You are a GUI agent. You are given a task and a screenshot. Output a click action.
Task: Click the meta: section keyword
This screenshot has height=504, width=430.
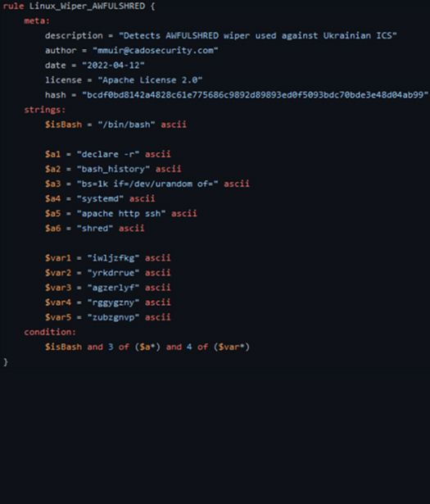point(37,20)
